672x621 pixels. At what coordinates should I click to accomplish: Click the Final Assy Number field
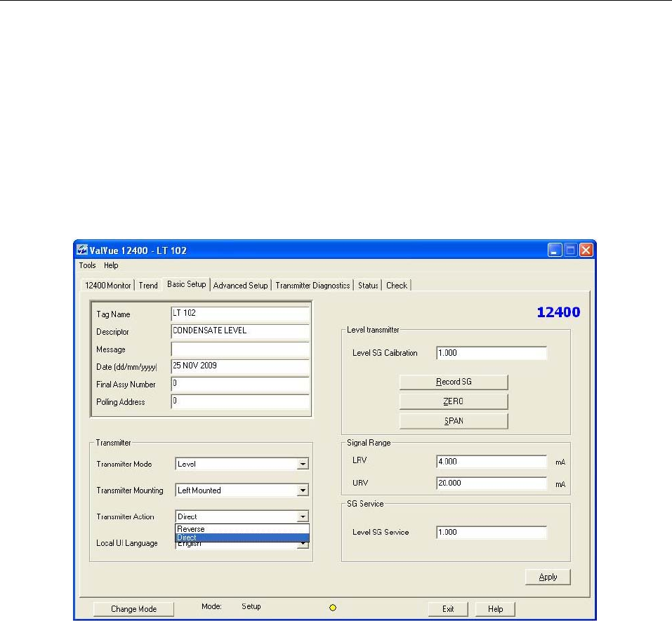240,384
